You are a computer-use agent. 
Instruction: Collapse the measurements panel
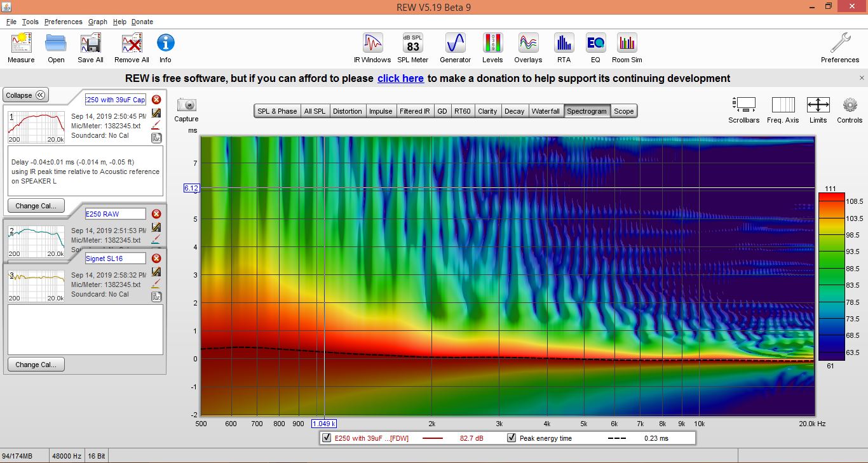(25, 95)
